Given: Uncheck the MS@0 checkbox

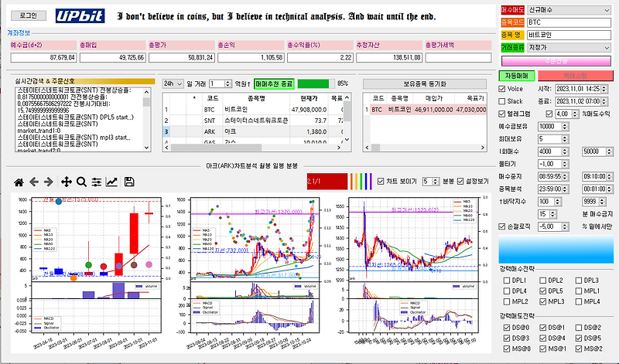Looking at the screenshot, I should (507, 349).
